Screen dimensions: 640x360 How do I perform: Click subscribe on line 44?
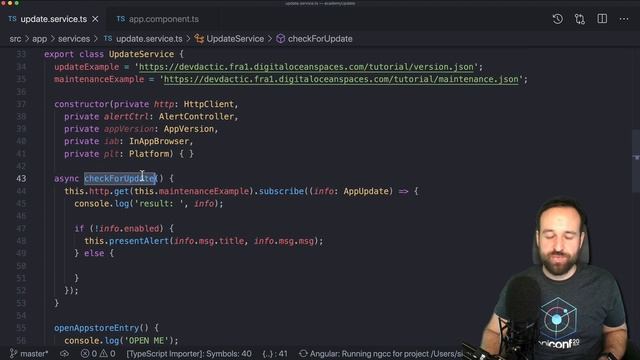(x=282, y=191)
